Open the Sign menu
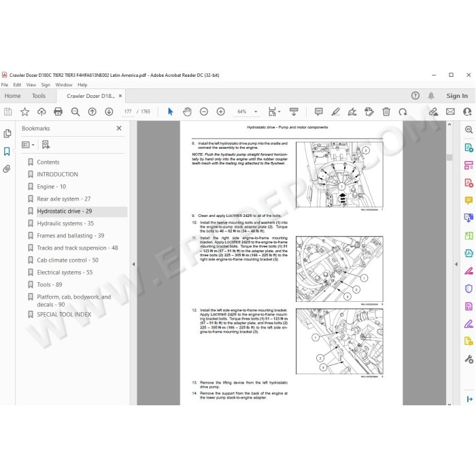 point(46,85)
